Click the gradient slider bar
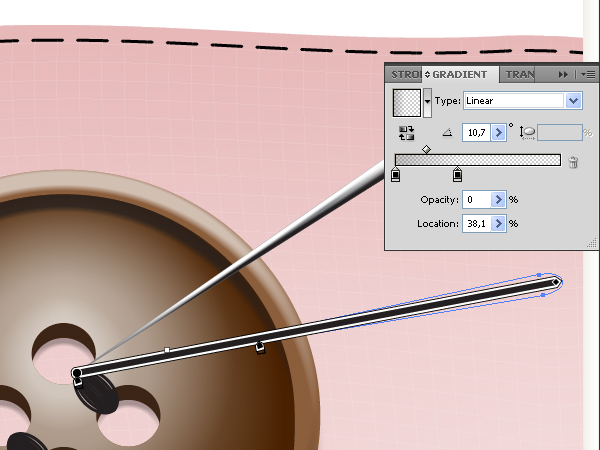Screen dimensions: 600x450 [478, 160]
